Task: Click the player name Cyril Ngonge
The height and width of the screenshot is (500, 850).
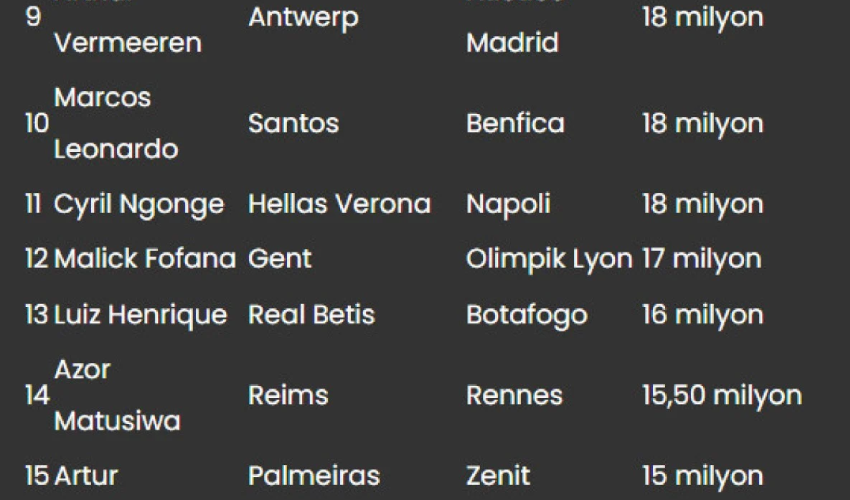Action: click(139, 204)
